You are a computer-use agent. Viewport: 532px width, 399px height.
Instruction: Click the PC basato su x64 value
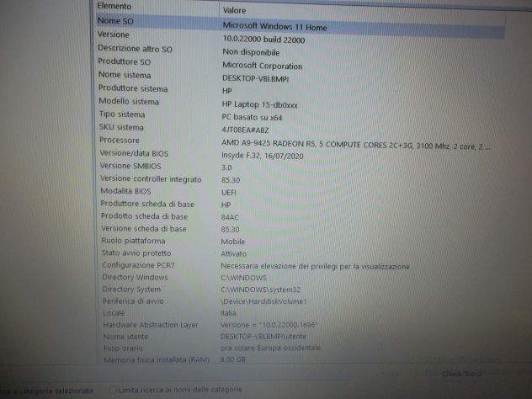click(252, 117)
